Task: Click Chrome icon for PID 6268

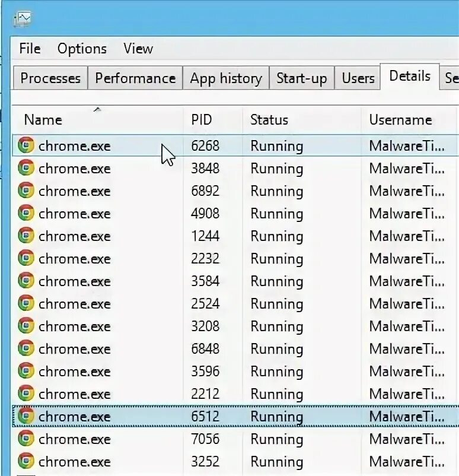Action: [x=26, y=145]
